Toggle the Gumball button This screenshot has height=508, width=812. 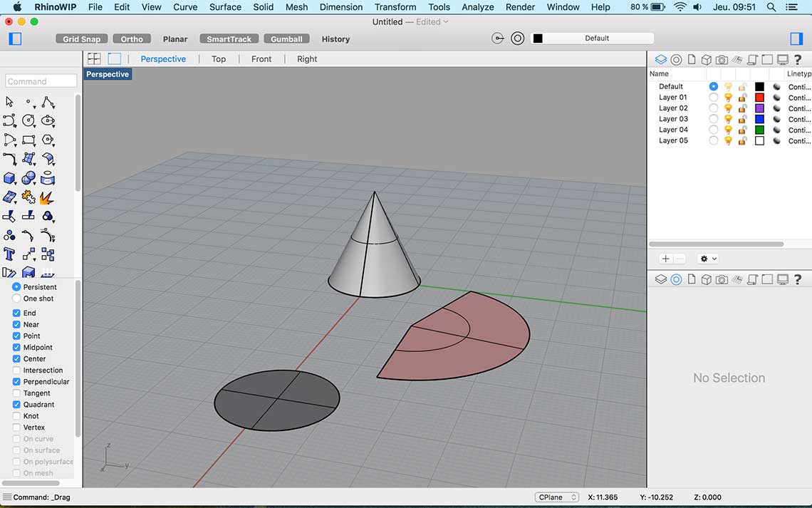[286, 39]
